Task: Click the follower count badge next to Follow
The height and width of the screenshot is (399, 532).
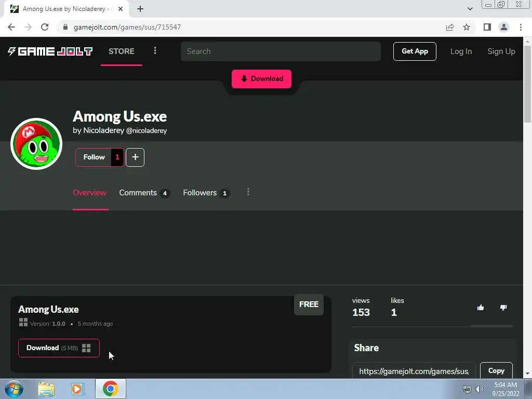Action: coord(117,157)
